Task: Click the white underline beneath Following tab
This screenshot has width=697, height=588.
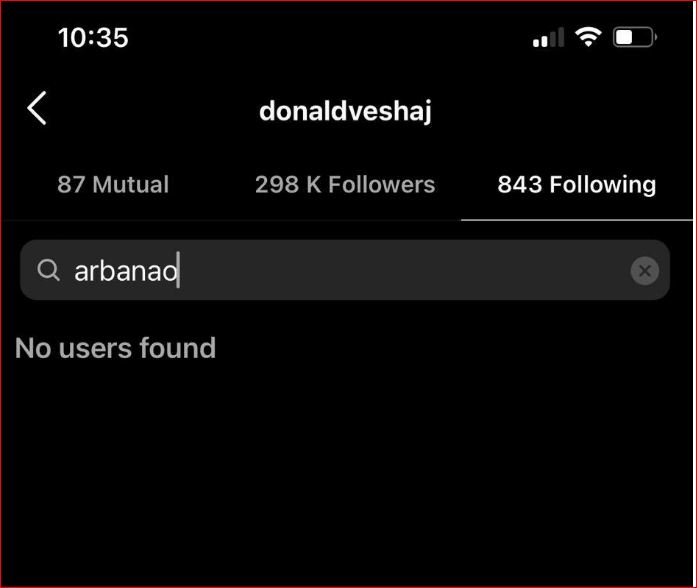Action: 577,219
